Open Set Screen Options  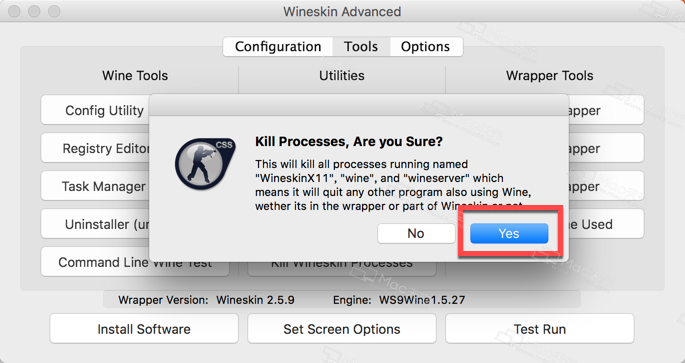coord(342,329)
